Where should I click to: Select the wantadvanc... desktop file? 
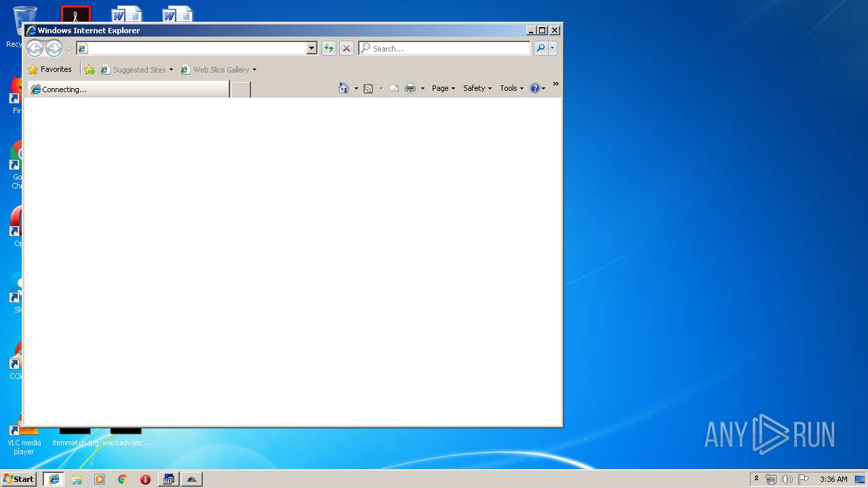click(126, 437)
